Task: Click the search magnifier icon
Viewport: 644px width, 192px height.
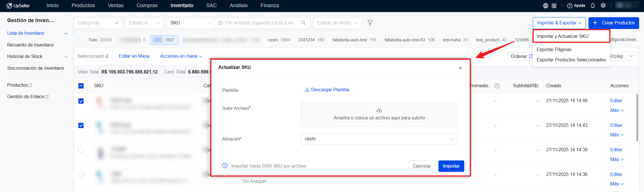Action: pyautogui.click(x=304, y=23)
